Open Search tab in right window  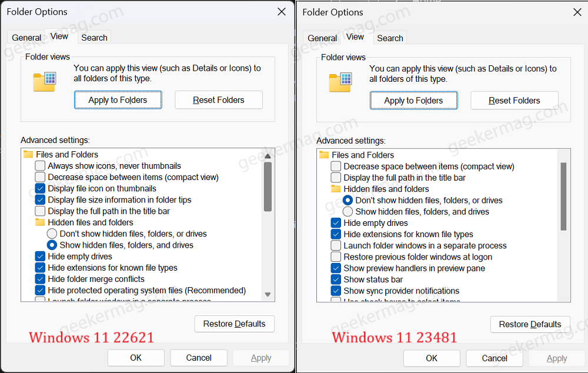390,38
